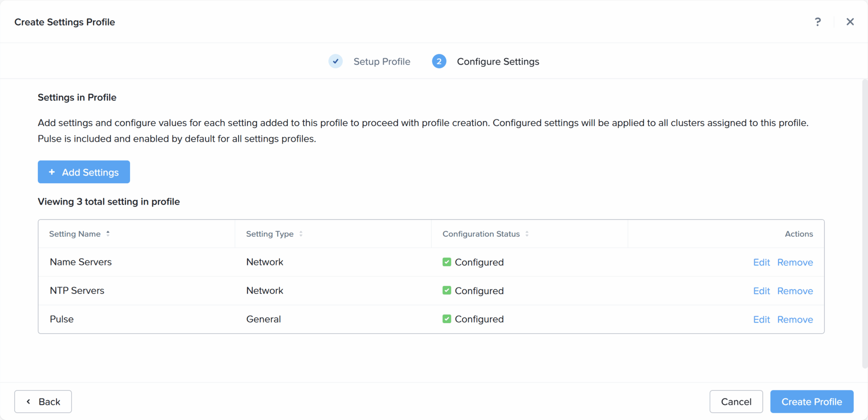The height and width of the screenshot is (420, 868).
Task: Select the Configure Settings step
Action: (x=498, y=61)
